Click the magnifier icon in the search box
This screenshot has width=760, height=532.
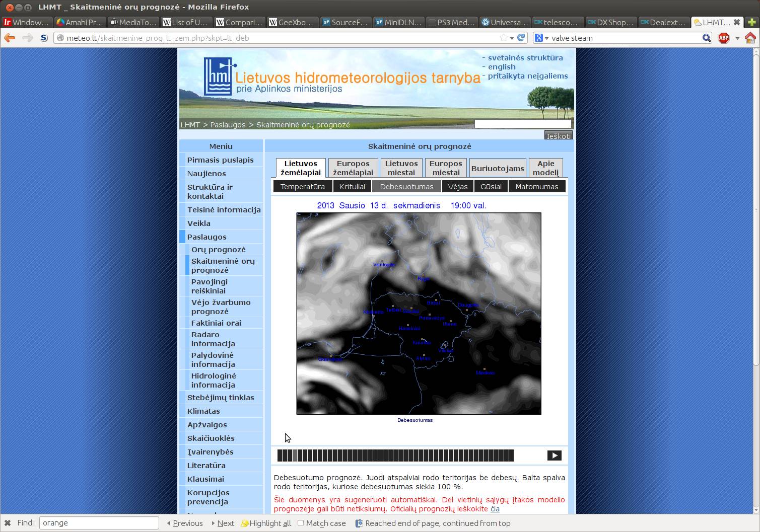tap(706, 38)
